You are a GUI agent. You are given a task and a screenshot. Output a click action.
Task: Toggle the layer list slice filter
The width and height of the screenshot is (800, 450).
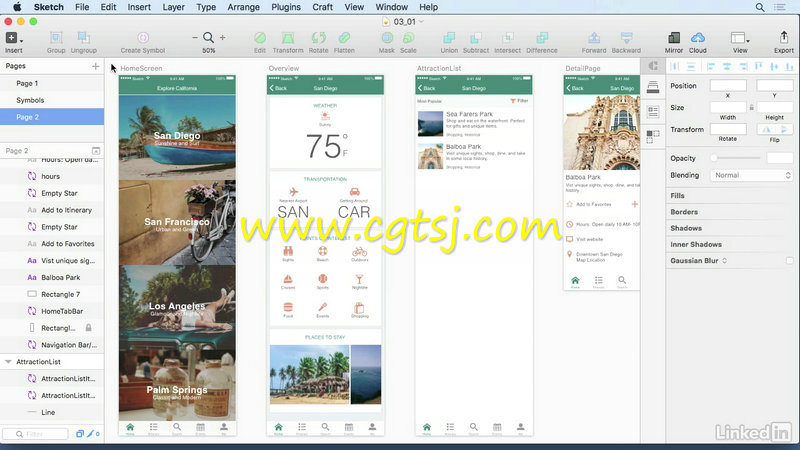(92, 434)
